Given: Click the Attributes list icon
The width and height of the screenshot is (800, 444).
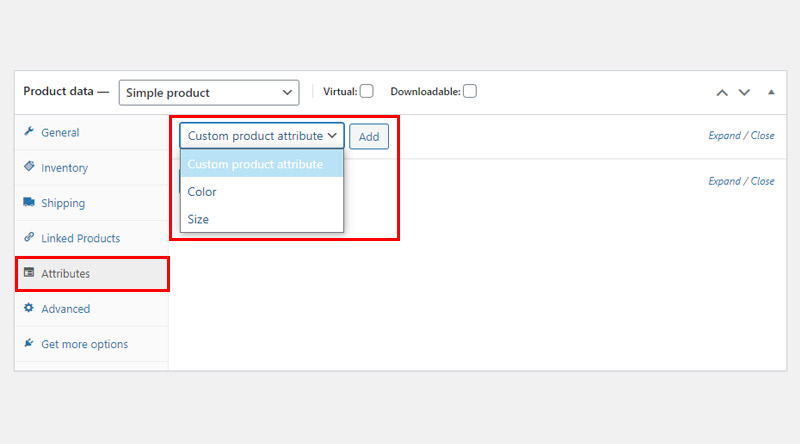Looking at the screenshot, I should tap(29, 273).
